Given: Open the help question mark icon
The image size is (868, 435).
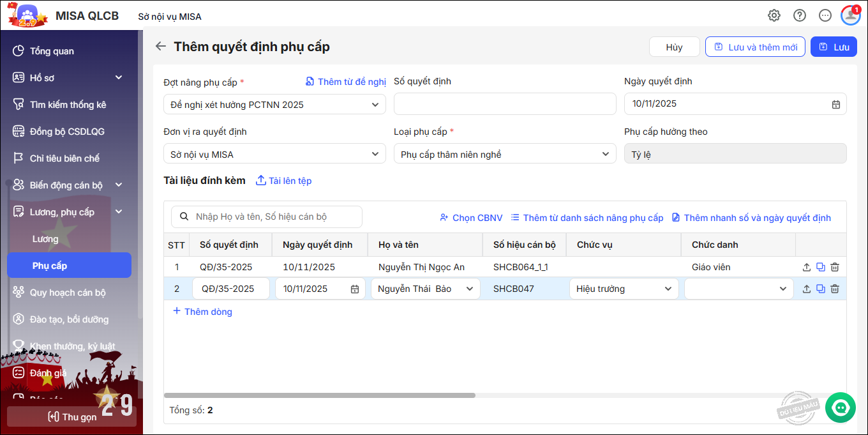Looking at the screenshot, I should (x=799, y=16).
